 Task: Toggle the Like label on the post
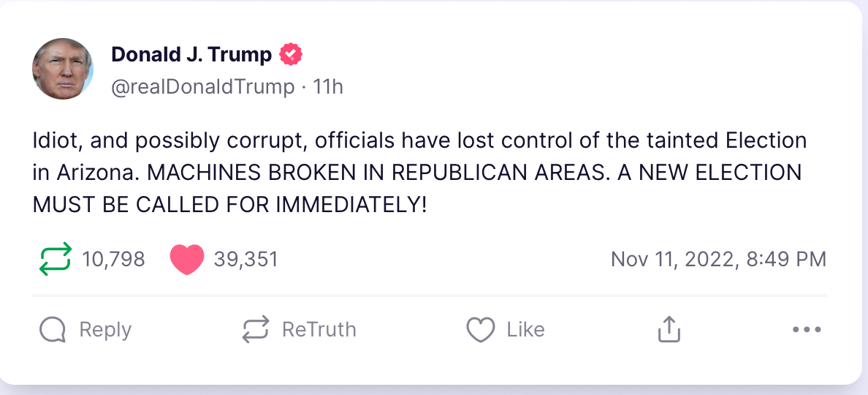click(x=525, y=329)
